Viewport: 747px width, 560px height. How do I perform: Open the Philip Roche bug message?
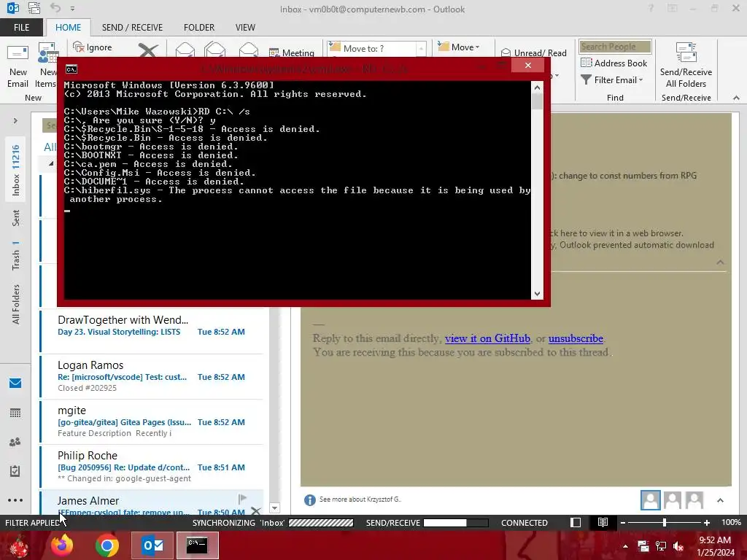tap(152, 467)
